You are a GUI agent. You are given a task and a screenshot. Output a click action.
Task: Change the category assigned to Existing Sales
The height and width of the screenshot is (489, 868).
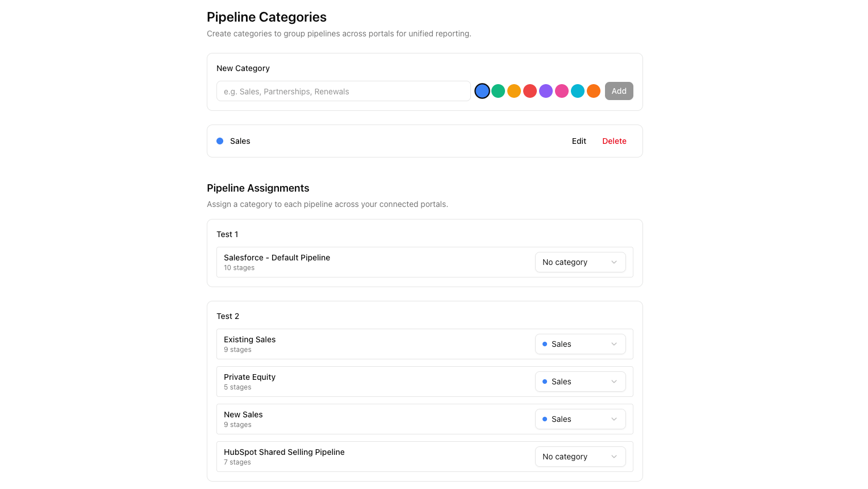580,343
